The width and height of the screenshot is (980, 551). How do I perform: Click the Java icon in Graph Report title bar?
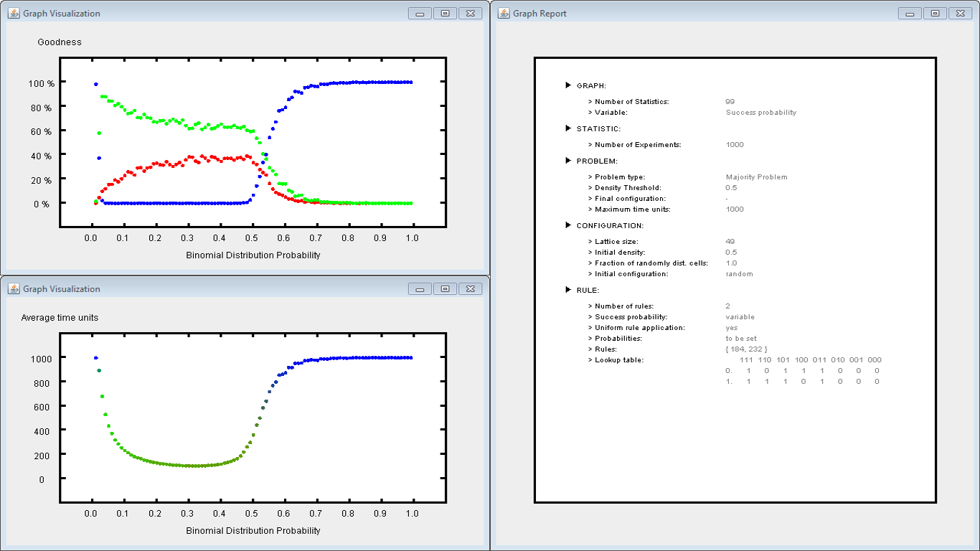tap(504, 14)
